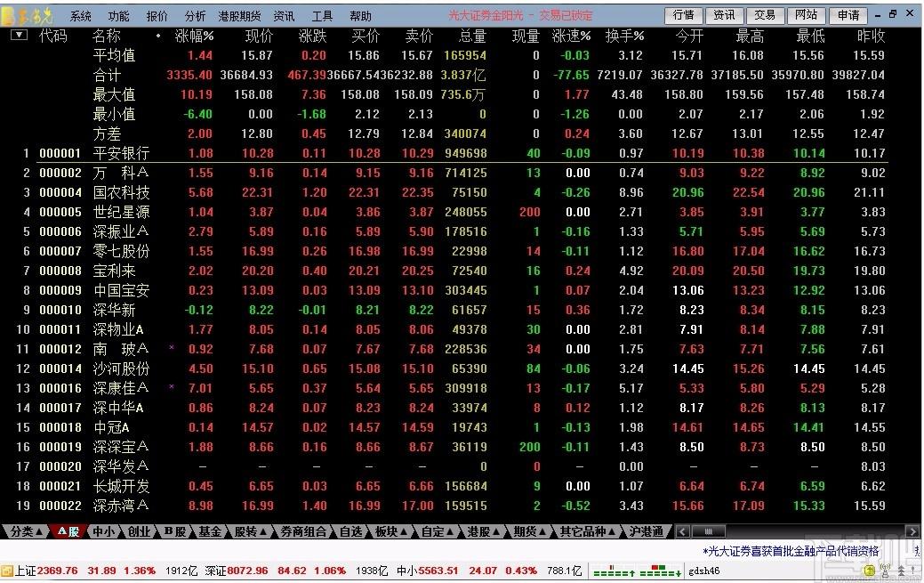Open the 资讯 menu in the menu bar
This screenshot has height=583, width=924.
(284, 17)
